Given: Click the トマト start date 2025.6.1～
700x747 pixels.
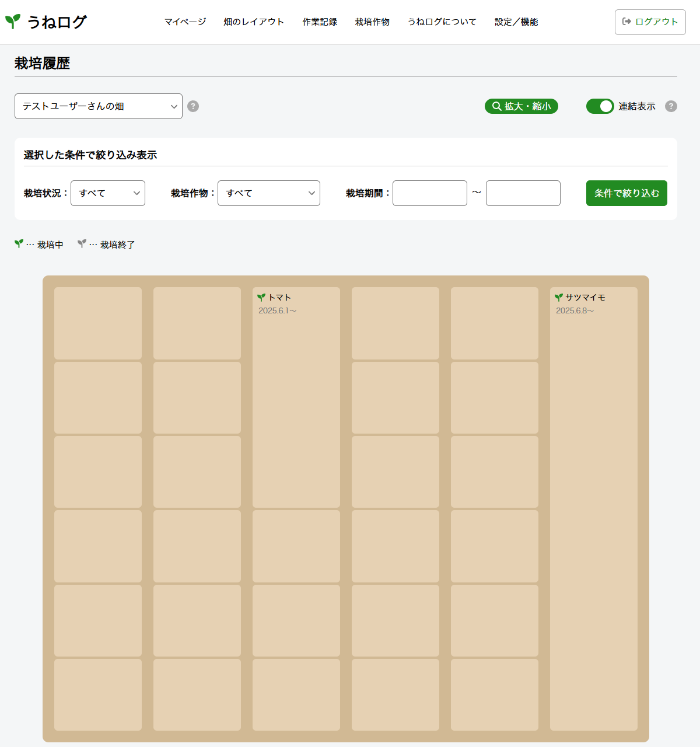Looking at the screenshot, I should pyautogui.click(x=278, y=311).
